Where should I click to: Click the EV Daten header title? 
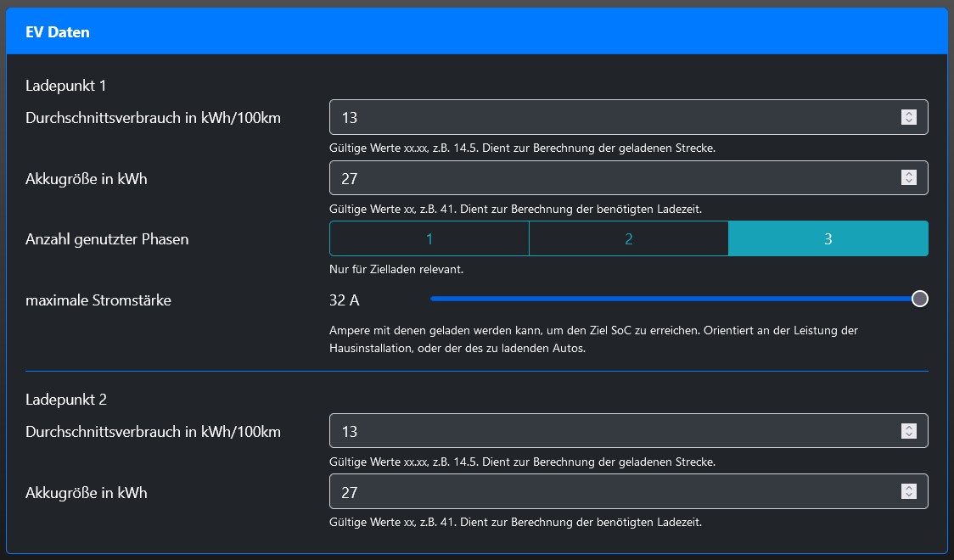57,32
